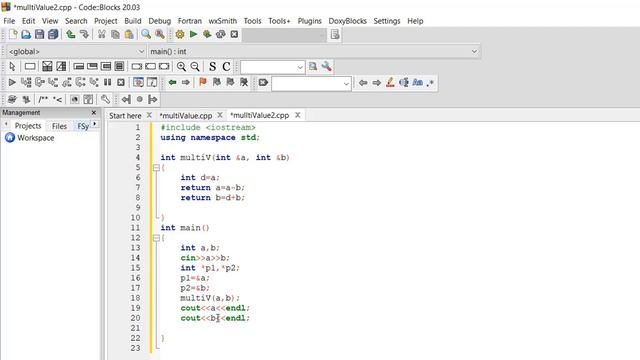
Task: Toggle regex search option icon
Action: (x=430, y=83)
